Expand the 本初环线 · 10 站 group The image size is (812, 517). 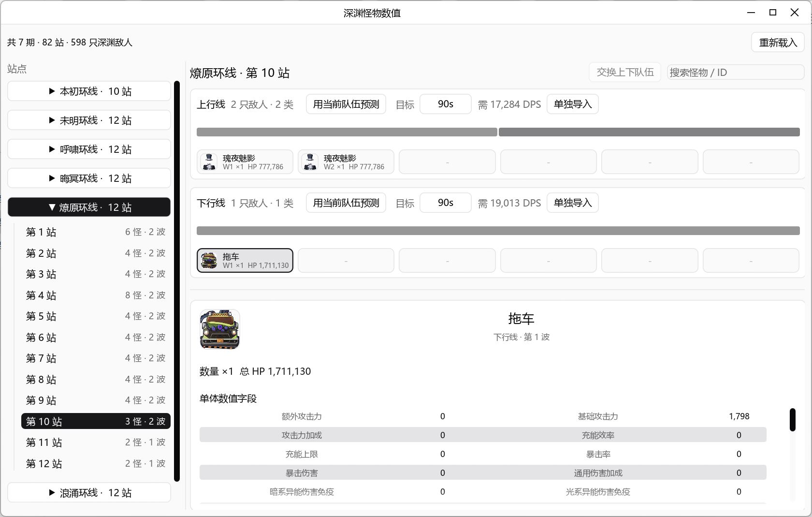click(x=89, y=91)
